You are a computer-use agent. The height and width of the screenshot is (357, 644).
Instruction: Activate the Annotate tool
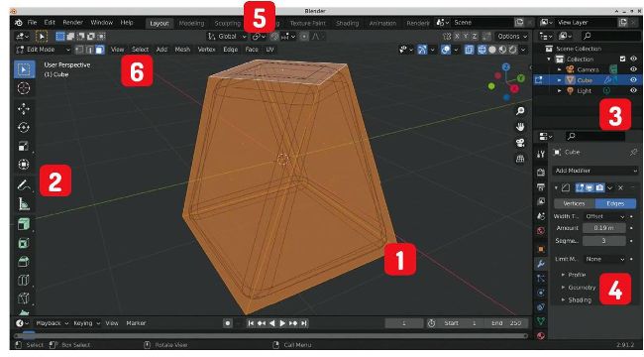click(24, 184)
